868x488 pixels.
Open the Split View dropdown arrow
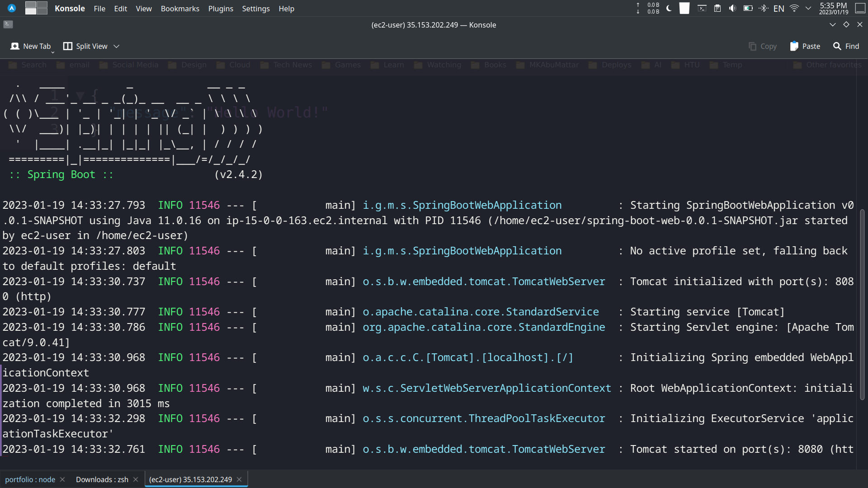pos(116,46)
